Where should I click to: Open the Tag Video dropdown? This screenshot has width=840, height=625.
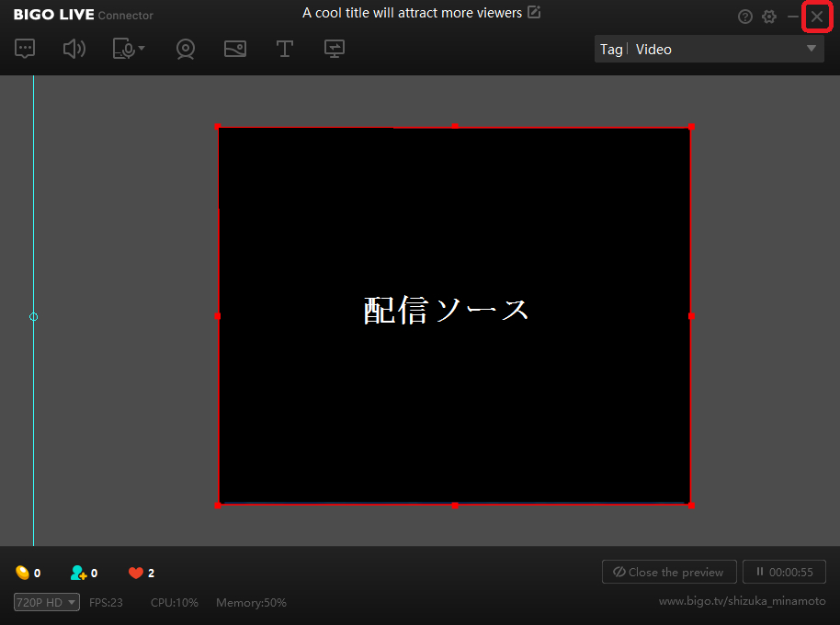pyautogui.click(x=709, y=50)
